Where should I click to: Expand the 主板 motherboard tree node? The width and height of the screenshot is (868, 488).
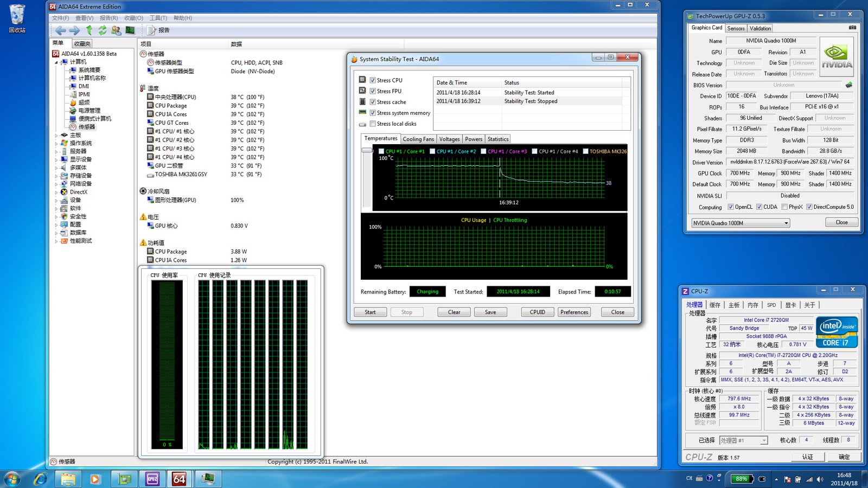[56, 136]
